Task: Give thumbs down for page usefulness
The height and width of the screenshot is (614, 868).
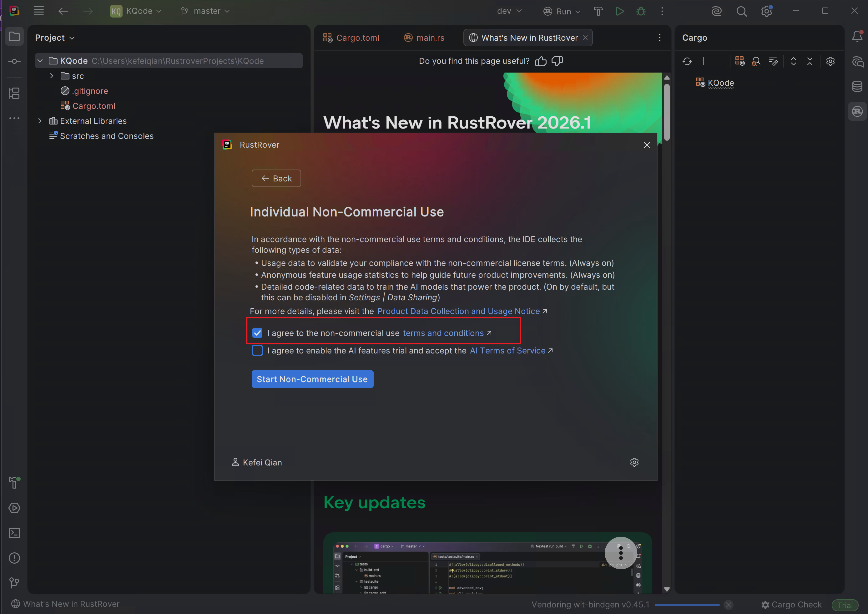Action: [x=557, y=61]
